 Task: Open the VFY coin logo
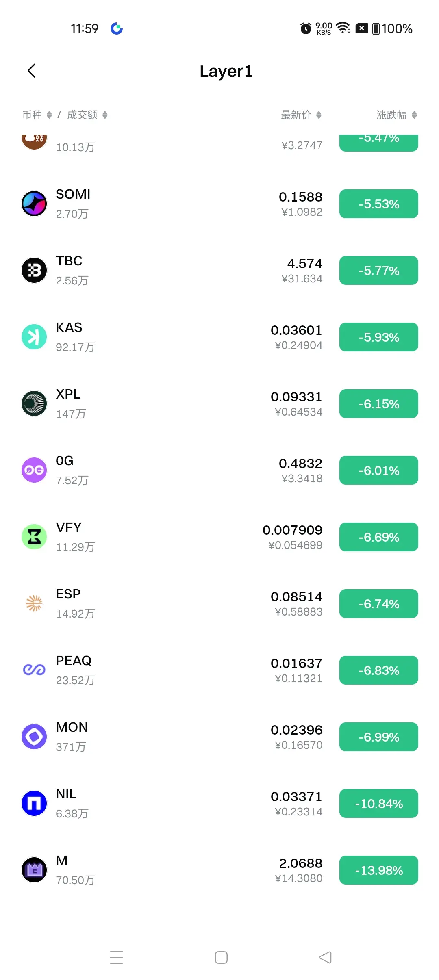(x=34, y=537)
